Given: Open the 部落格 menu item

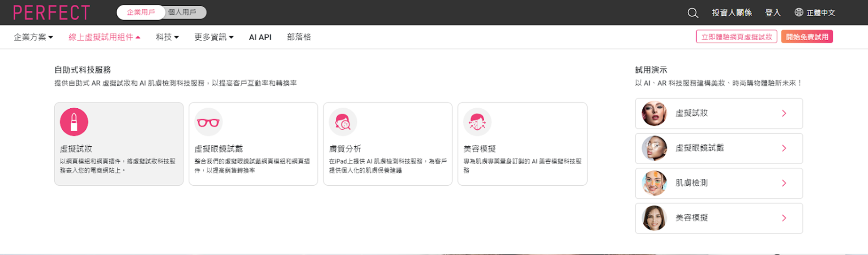Looking at the screenshot, I should pyautogui.click(x=299, y=37).
